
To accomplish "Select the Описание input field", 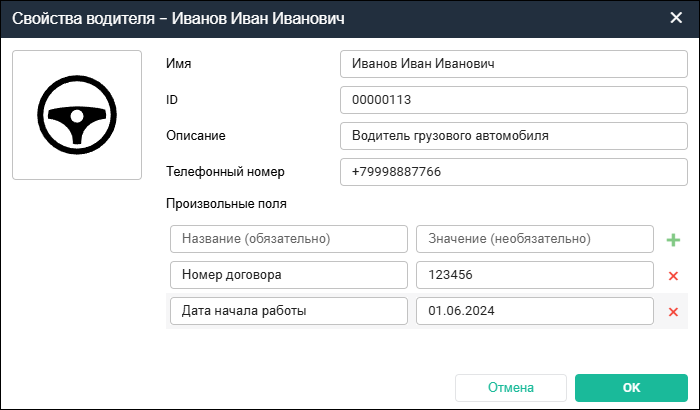I will click(x=513, y=136).
